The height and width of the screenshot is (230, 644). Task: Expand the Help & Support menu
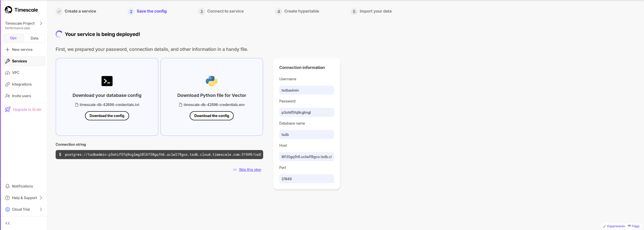click(x=41, y=198)
